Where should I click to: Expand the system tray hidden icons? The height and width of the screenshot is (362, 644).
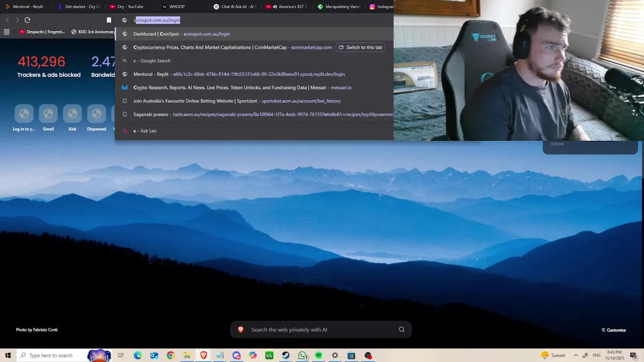coord(576,355)
